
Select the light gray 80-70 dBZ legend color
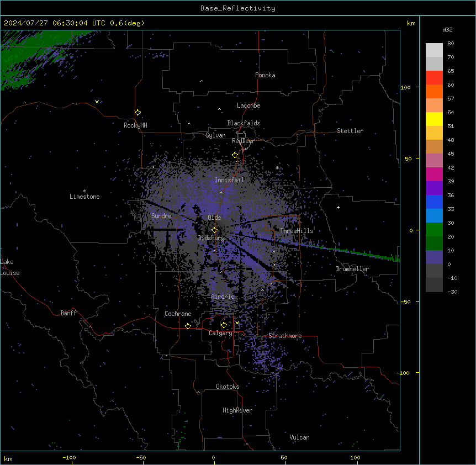pos(434,50)
